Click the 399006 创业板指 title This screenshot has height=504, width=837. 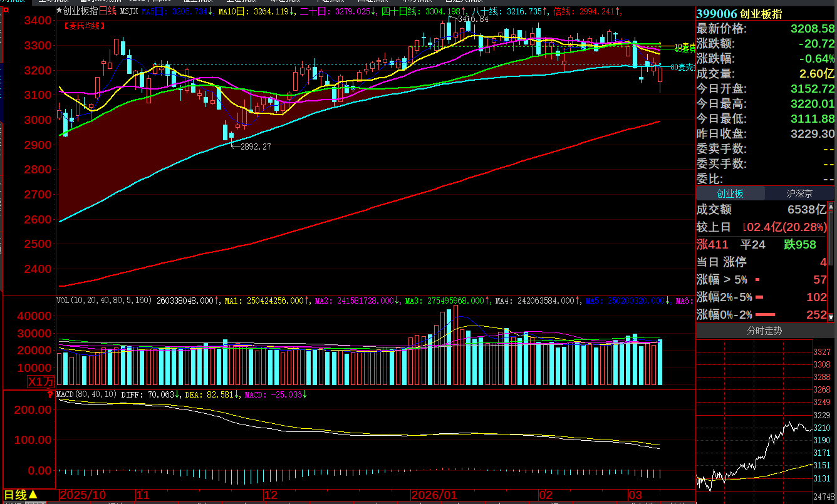click(x=739, y=14)
